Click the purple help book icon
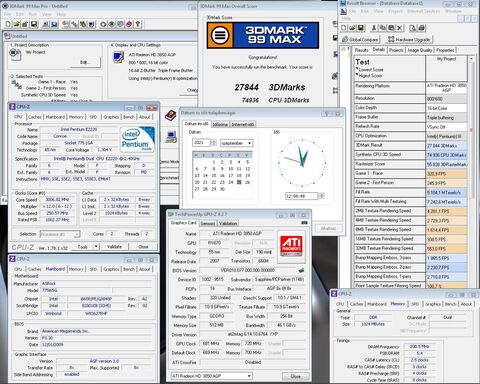 170,115
